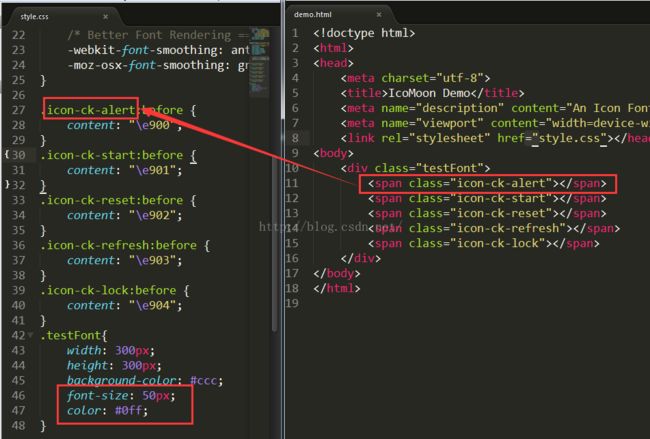This screenshot has height=439, width=650.
Task: Click the span class="icon-ck-alert" line
Action: [x=487, y=183]
